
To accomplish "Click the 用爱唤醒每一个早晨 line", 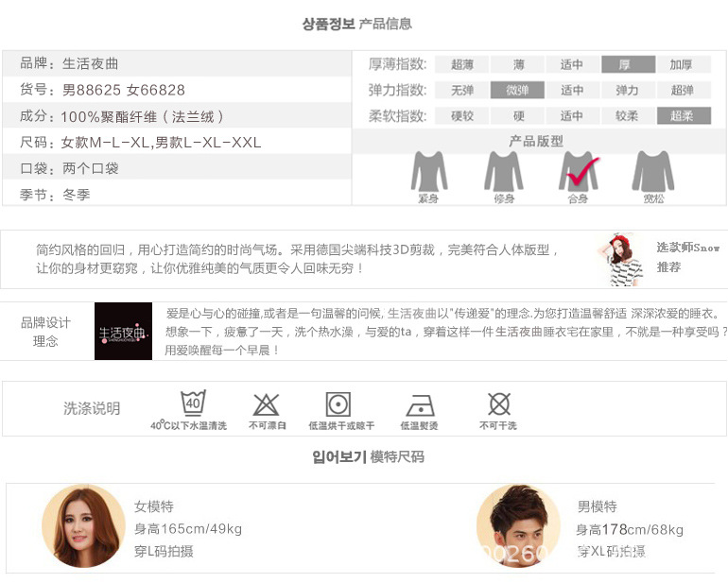I will pyautogui.click(x=222, y=350).
